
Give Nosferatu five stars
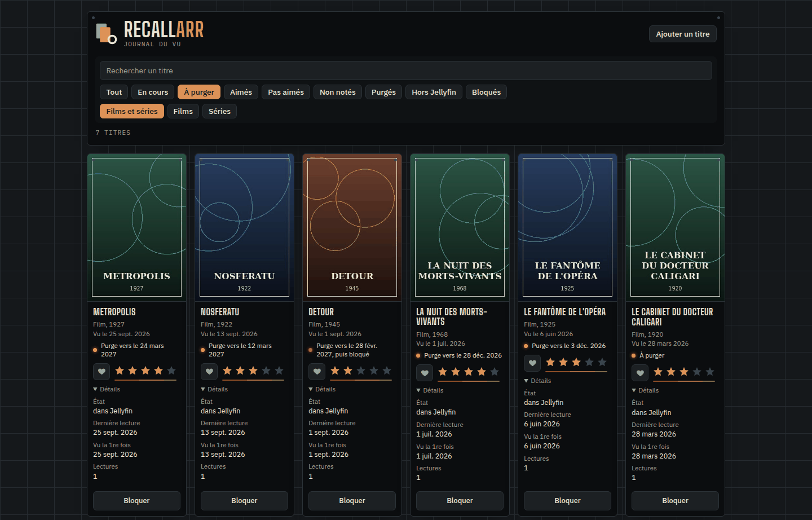coord(279,371)
